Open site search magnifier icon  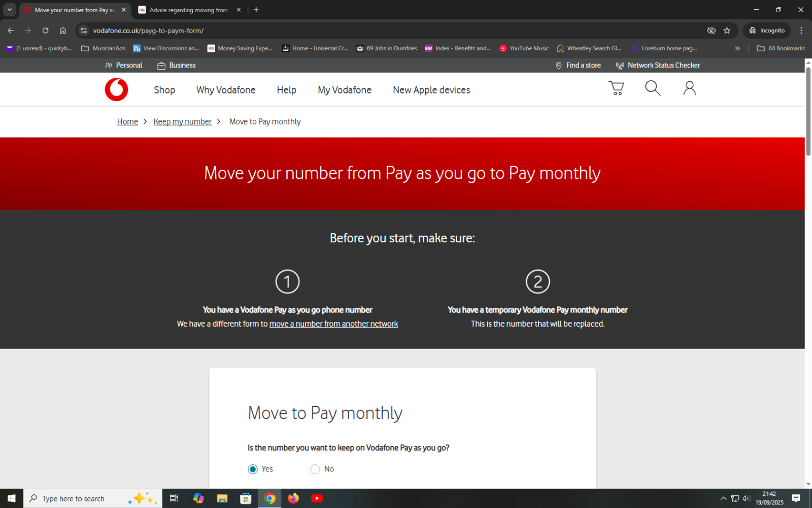(x=653, y=88)
